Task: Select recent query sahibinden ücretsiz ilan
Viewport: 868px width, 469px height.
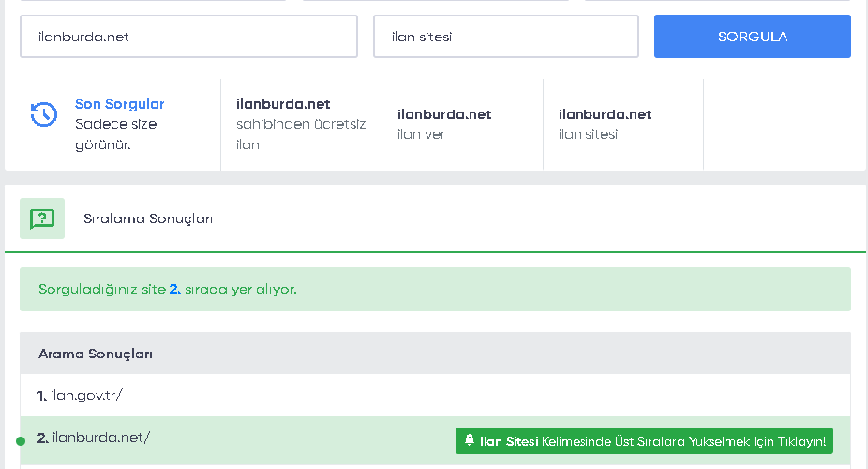Action: [301, 124]
